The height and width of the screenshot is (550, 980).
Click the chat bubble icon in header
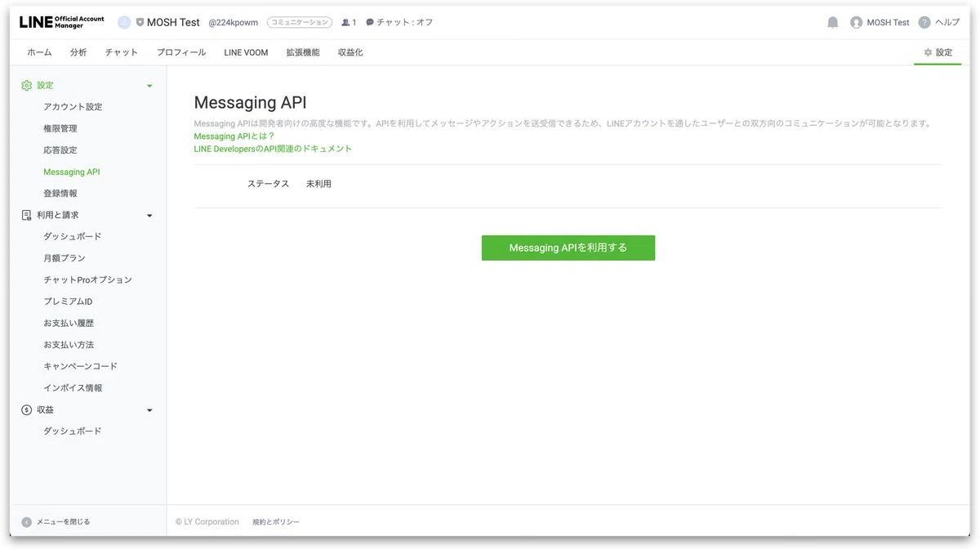370,22
